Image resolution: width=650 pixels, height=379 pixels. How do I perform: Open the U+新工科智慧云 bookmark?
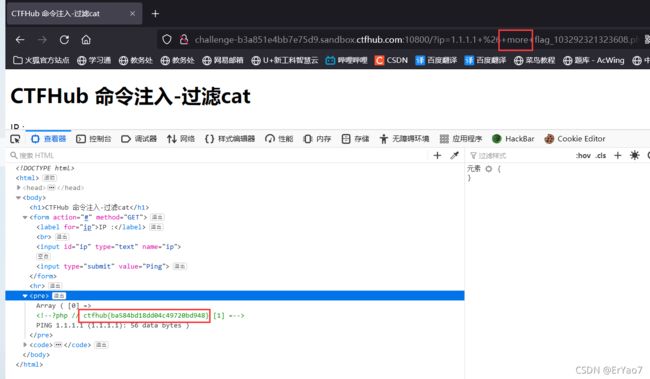tap(285, 61)
